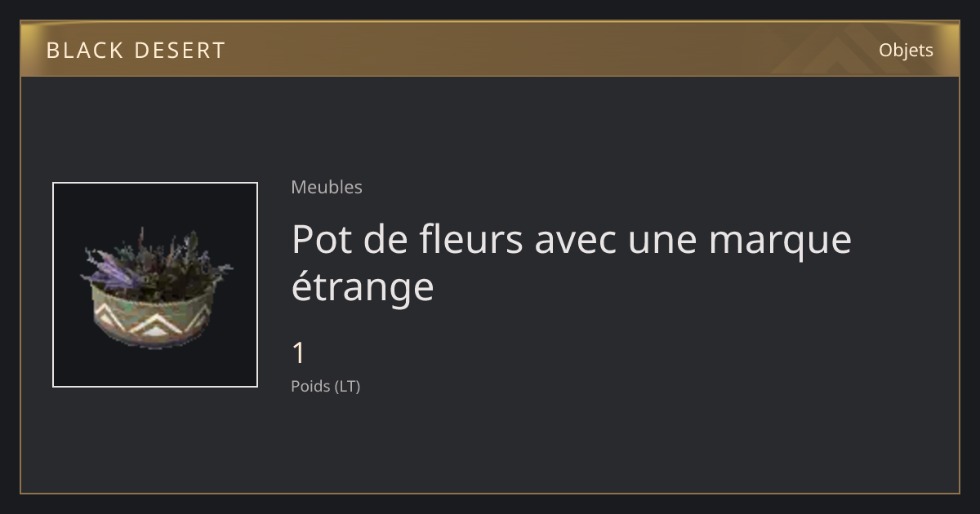
Task: Open the Meubles category label
Action: click(327, 187)
